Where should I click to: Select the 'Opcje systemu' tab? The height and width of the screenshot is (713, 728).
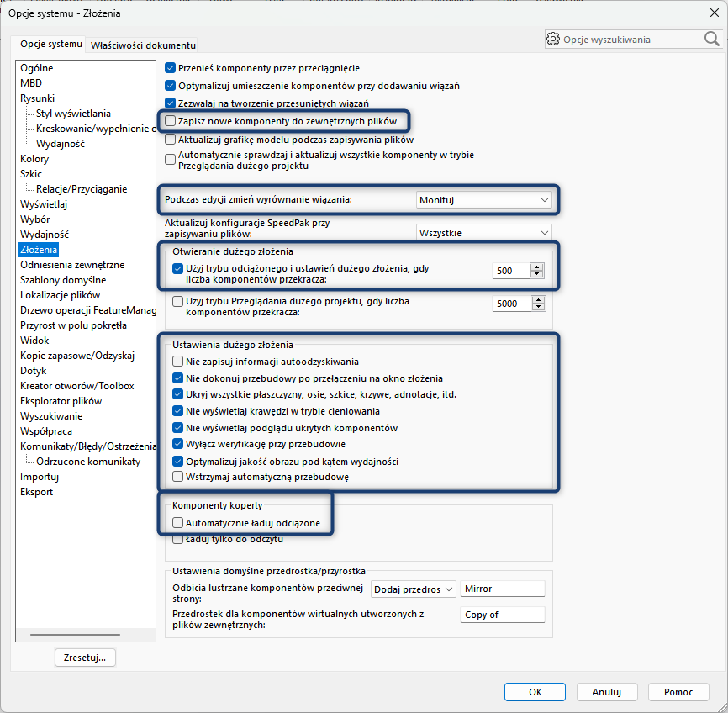(51, 44)
